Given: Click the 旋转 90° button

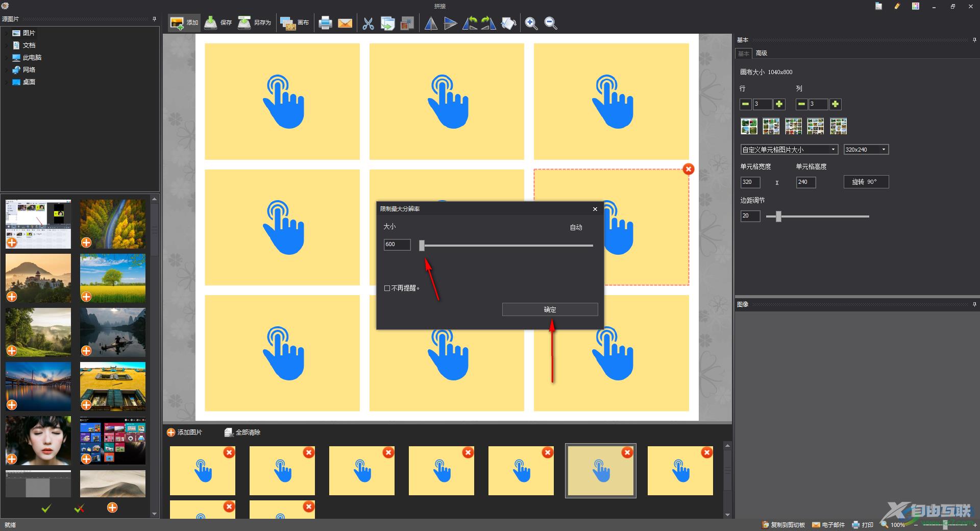Looking at the screenshot, I should click(866, 182).
